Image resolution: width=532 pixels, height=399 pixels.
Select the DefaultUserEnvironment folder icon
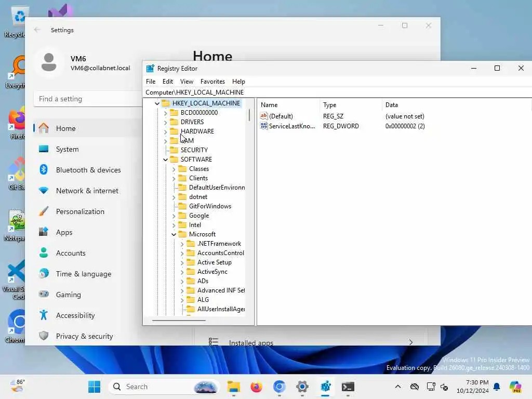[182, 188]
